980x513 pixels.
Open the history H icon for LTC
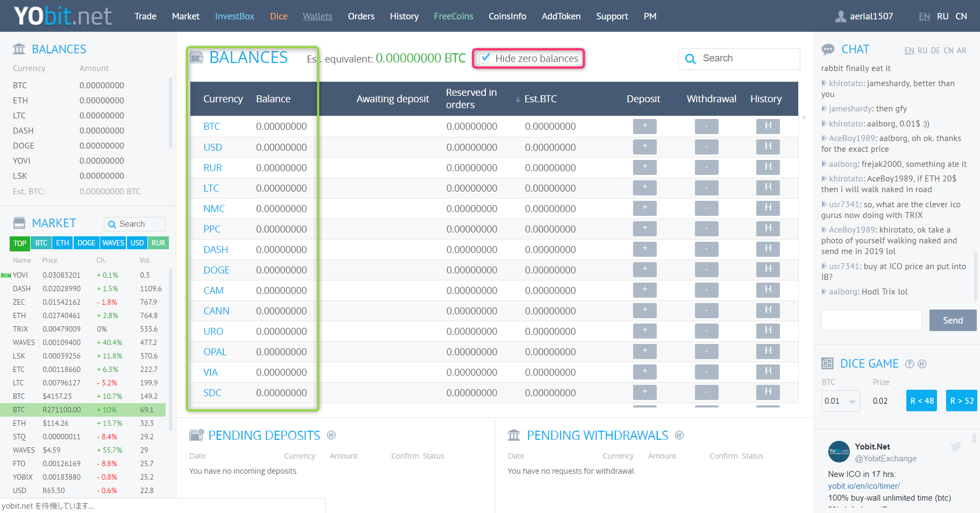[x=768, y=188]
